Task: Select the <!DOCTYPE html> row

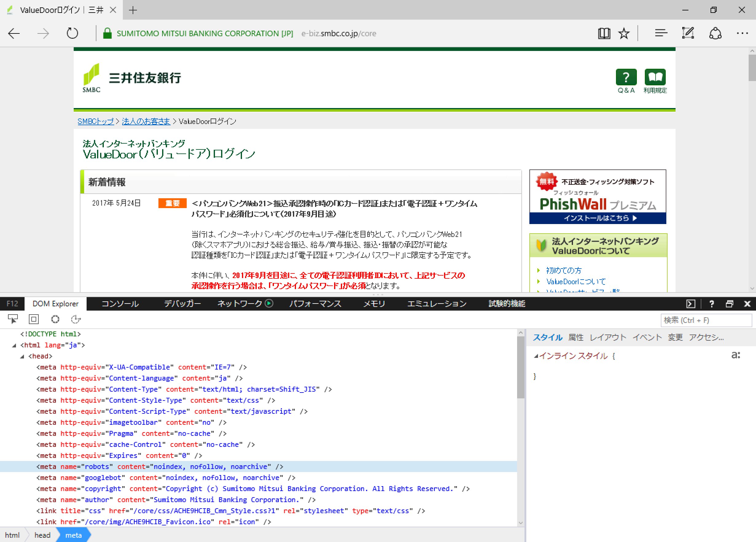Action: point(258,334)
